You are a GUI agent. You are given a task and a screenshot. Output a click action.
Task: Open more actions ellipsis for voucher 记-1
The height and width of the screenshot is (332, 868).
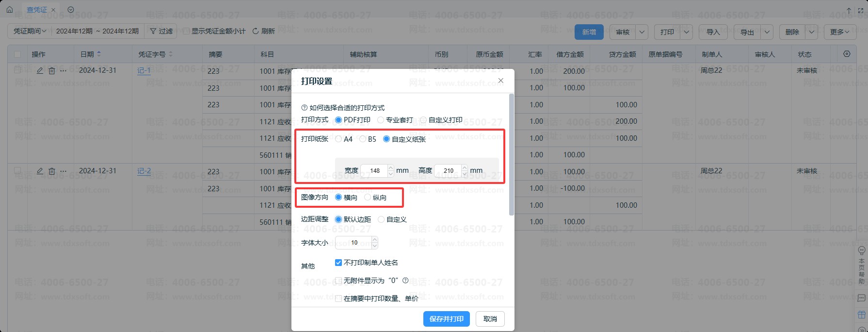pos(64,70)
